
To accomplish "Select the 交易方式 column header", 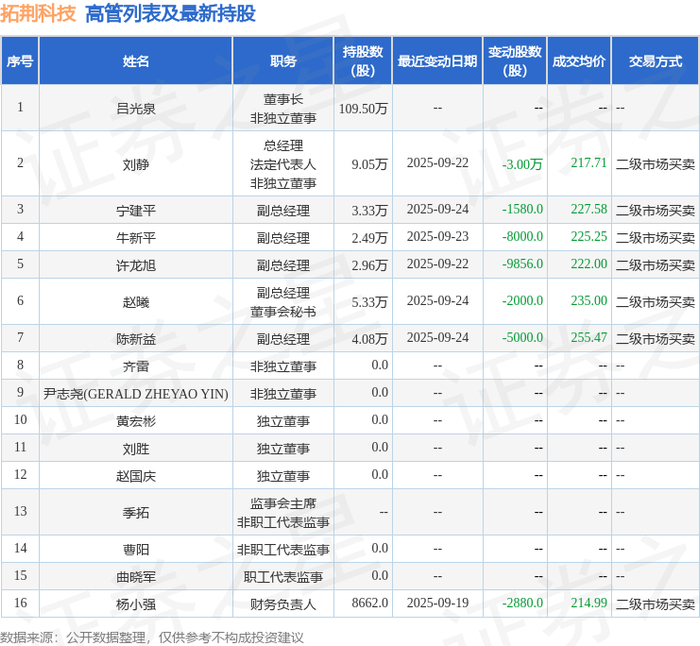I will point(655,61).
